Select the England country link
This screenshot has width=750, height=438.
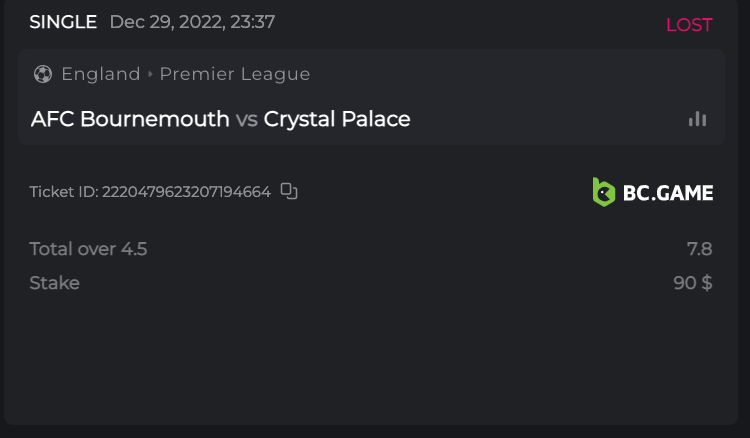(x=100, y=74)
